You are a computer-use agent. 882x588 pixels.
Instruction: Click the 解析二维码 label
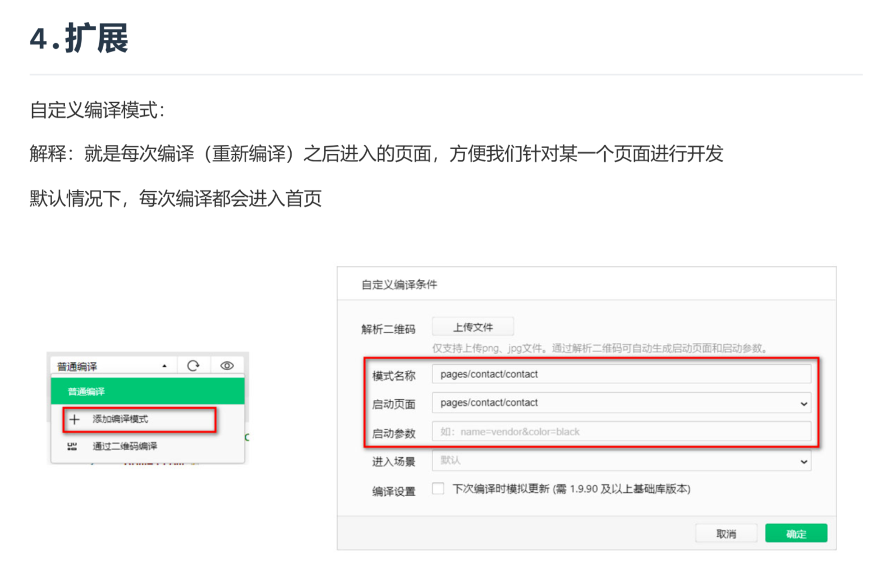click(388, 329)
